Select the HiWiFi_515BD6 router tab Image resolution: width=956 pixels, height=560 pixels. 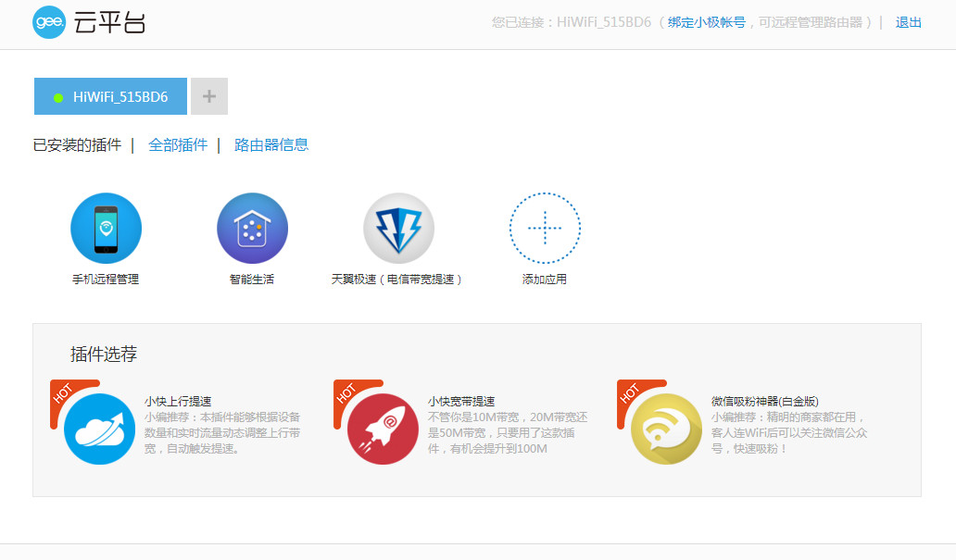coord(110,96)
